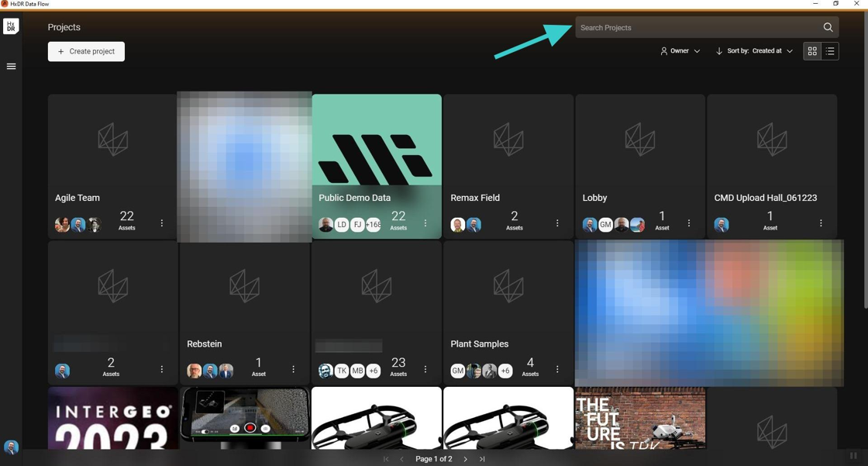This screenshot has height=466, width=868.
Task: Open user profile avatar in sidebar
Action: (x=11, y=447)
